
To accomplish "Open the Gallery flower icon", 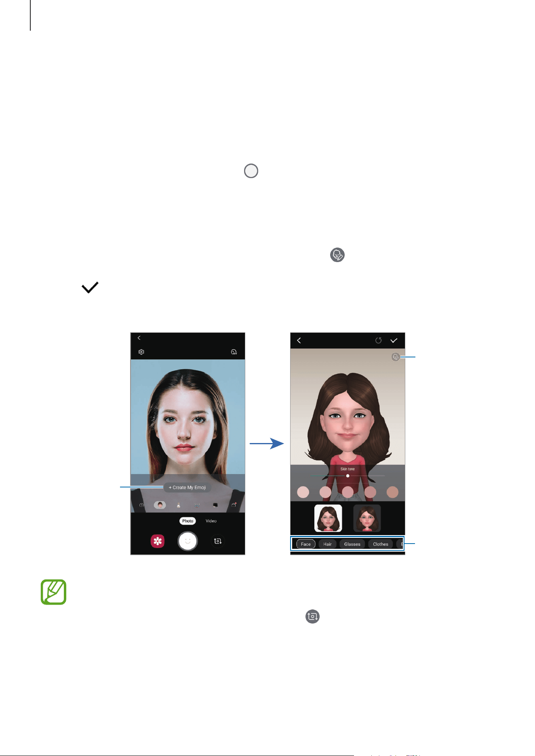I will click(x=158, y=541).
